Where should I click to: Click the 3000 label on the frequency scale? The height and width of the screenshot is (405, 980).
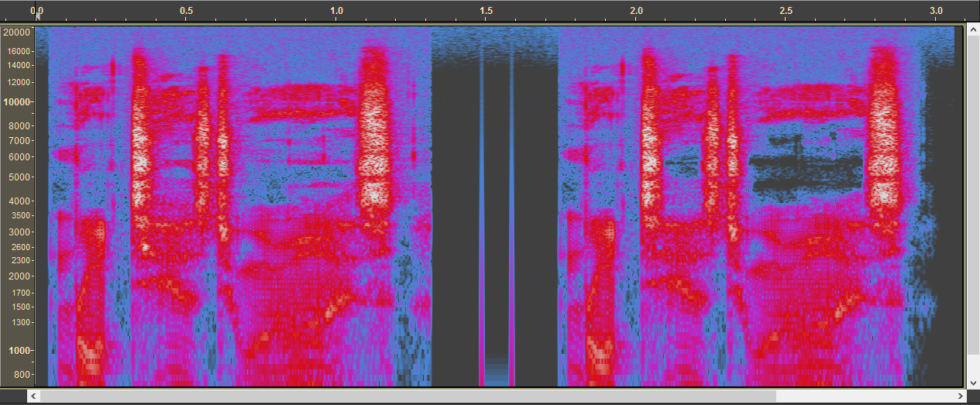pos(19,232)
